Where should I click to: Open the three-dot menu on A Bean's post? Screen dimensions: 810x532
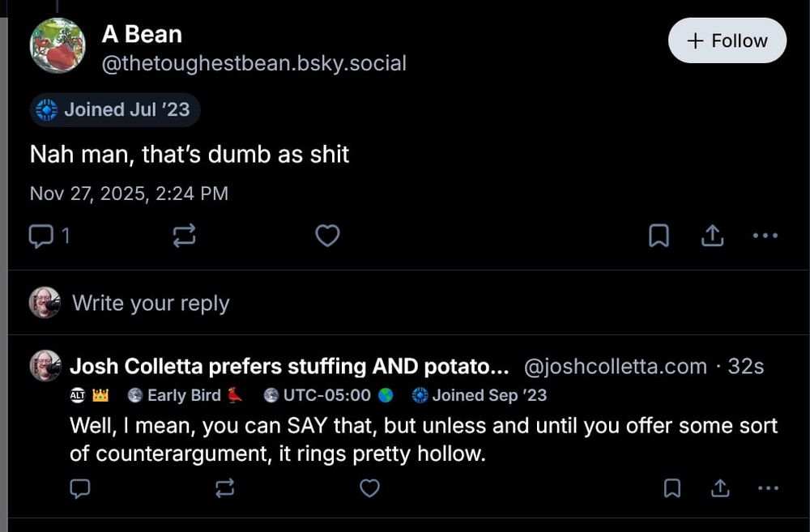765,235
